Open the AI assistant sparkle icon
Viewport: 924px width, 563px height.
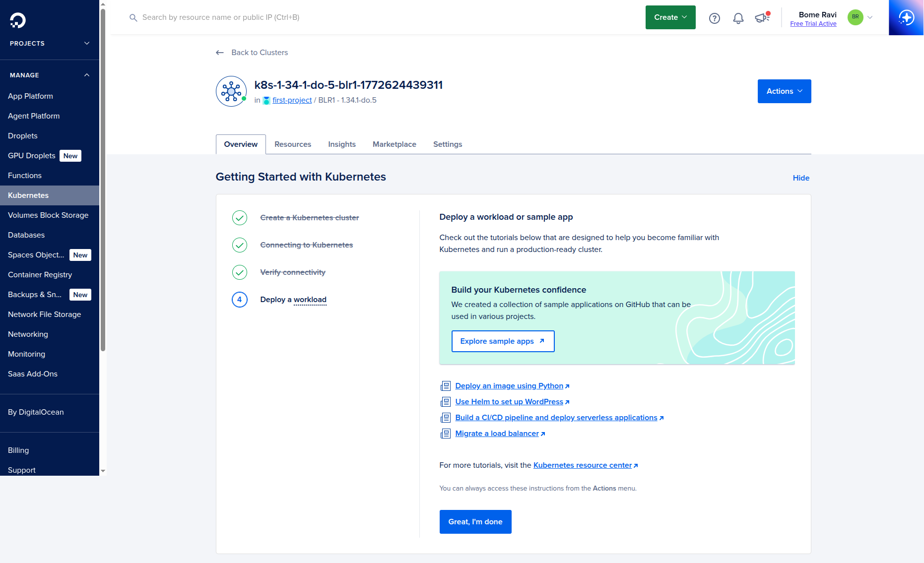(906, 18)
